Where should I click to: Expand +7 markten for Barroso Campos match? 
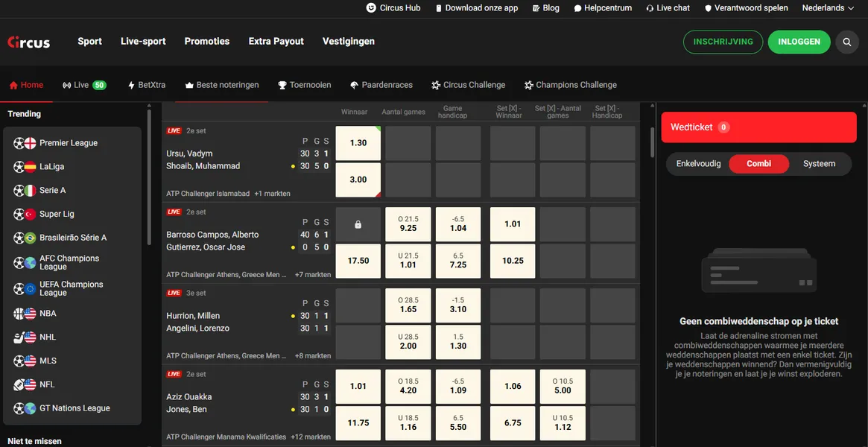(312, 275)
